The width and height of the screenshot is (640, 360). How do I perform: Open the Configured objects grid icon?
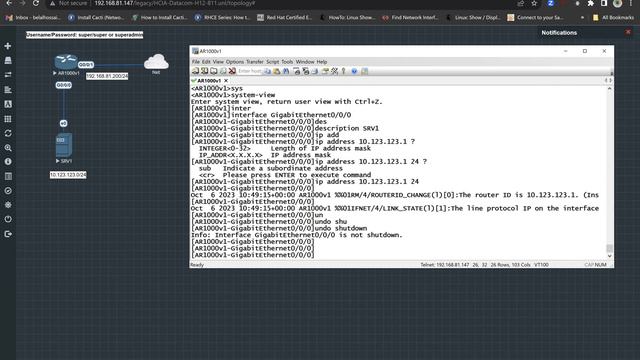8,119
